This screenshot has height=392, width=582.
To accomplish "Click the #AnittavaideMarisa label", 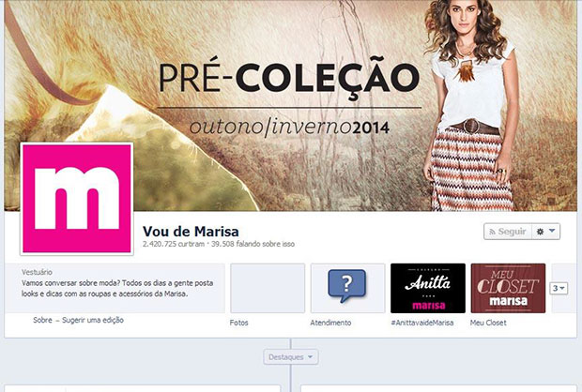I will (422, 323).
